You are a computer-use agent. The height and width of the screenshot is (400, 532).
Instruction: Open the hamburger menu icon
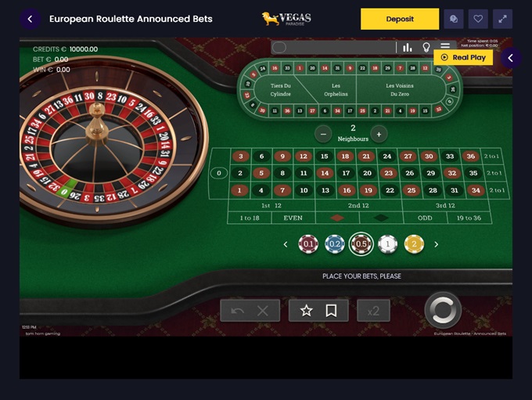click(445, 45)
